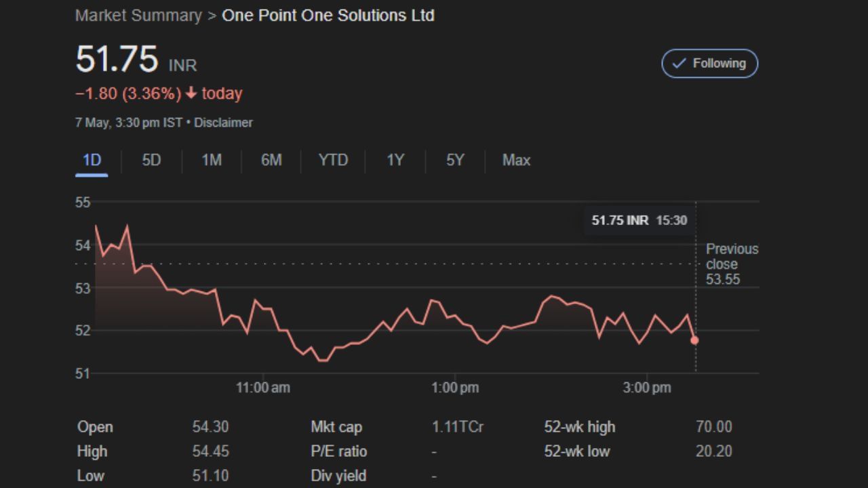Click the Open value 54.30
868x488 pixels.
coord(210,427)
